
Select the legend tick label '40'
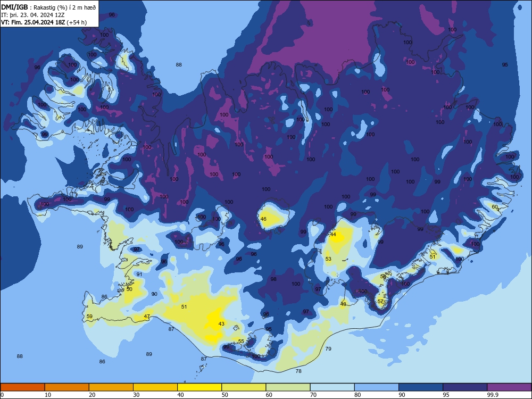pos(180,395)
